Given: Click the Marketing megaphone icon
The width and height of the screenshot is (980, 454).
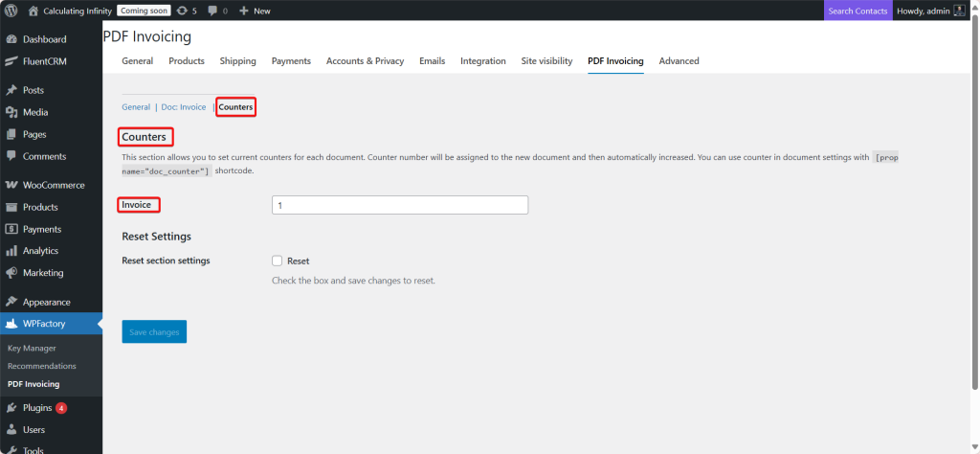Looking at the screenshot, I should click(x=11, y=273).
